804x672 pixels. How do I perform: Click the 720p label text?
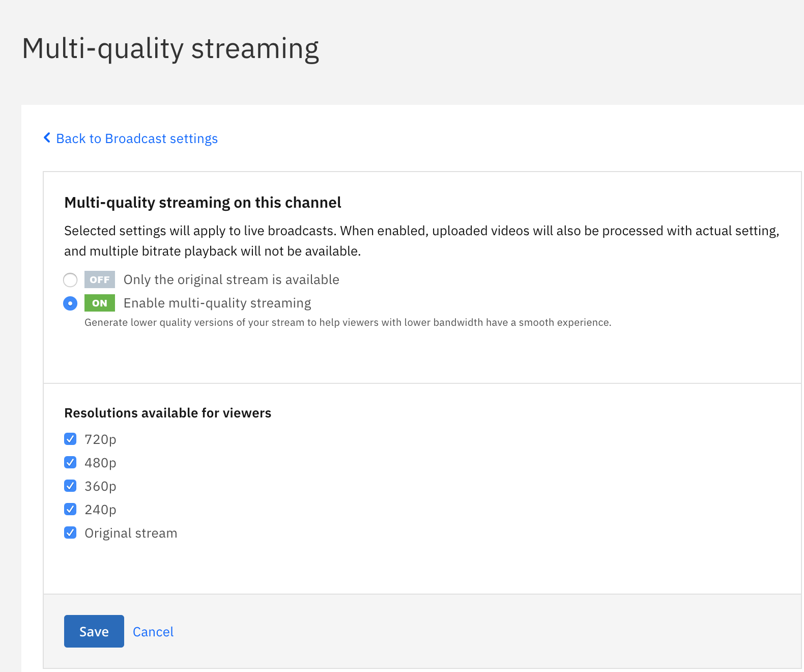[x=100, y=439]
